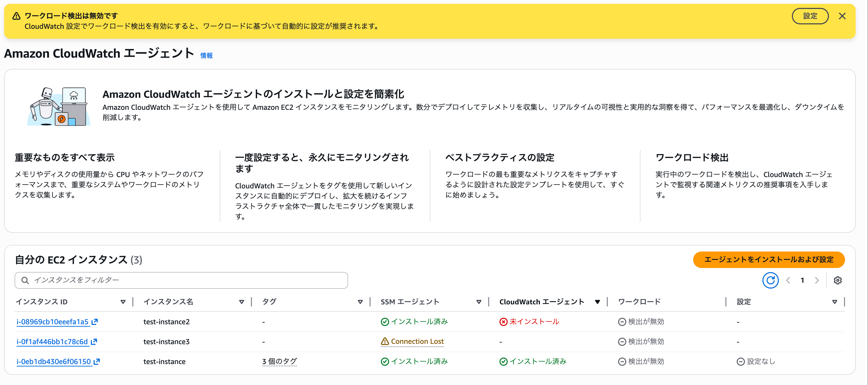The width and height of the screenshot is (868, 385).
Task: Open the 情報 link beside page title
Action: pos(206,56)
